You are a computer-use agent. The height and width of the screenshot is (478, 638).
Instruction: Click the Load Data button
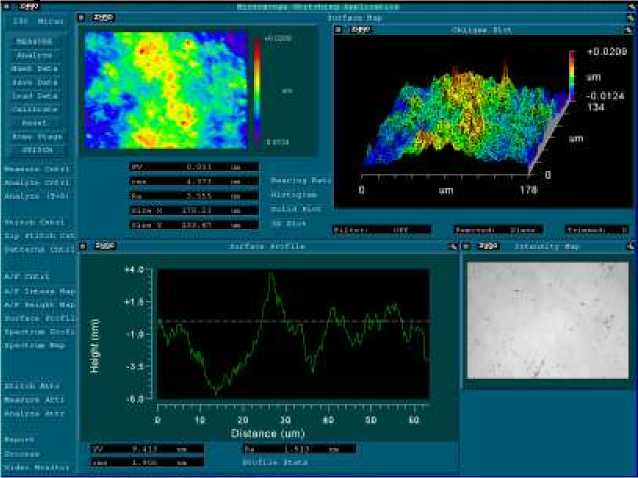point(35,96)
